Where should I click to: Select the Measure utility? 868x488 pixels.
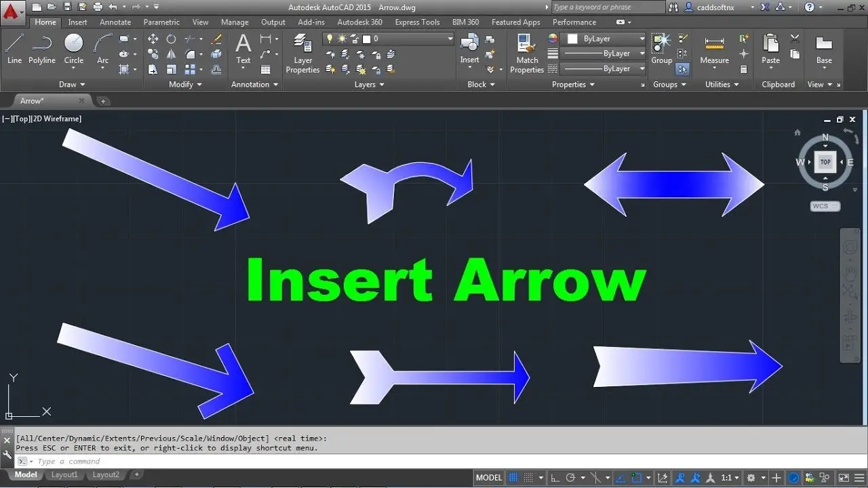pos(714,49)
